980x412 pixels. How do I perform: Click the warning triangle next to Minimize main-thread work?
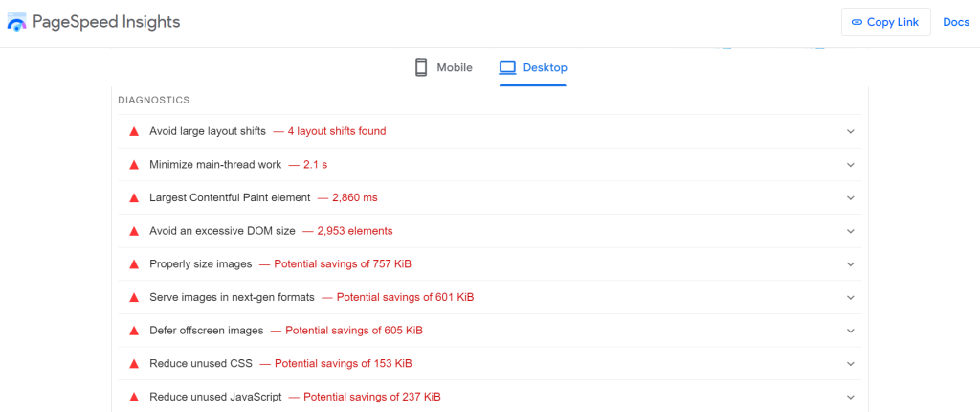point(133,165)
